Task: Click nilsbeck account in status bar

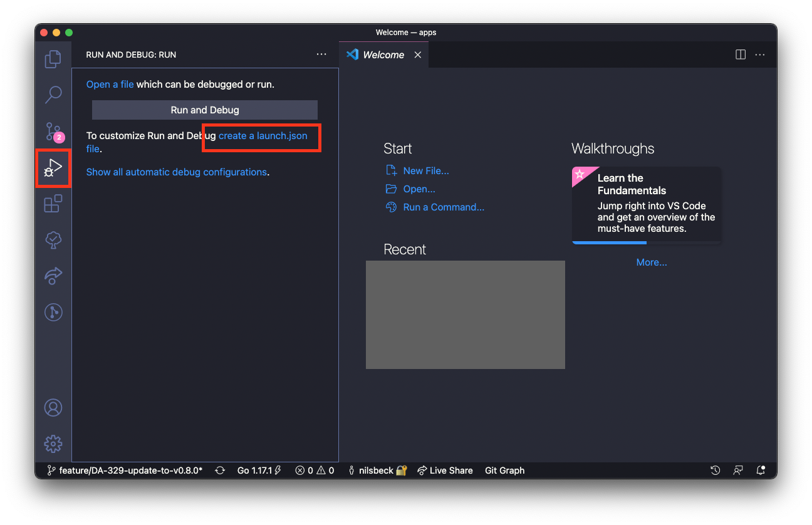Action: point(378,470)
